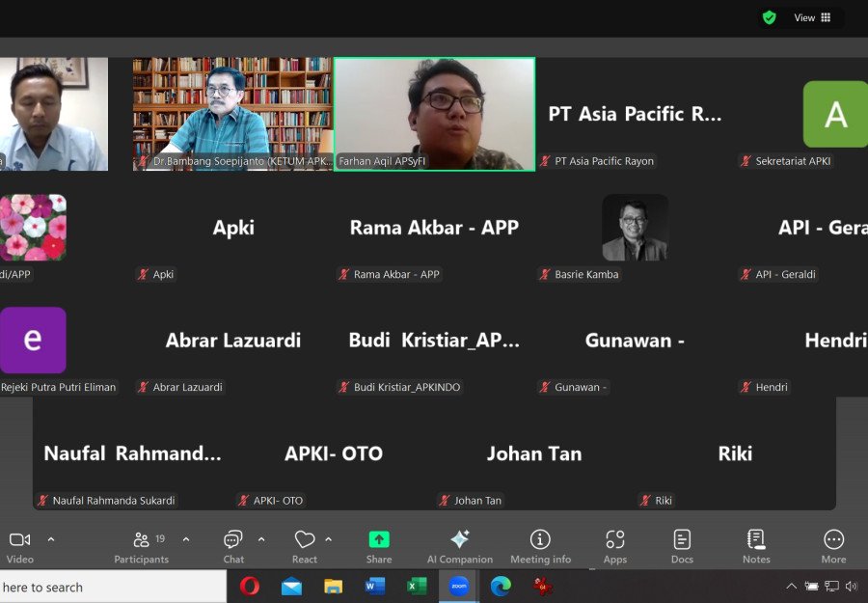Expand the Participants options arrow
Viewport: 868px width, 603px height.
point(186,538)
